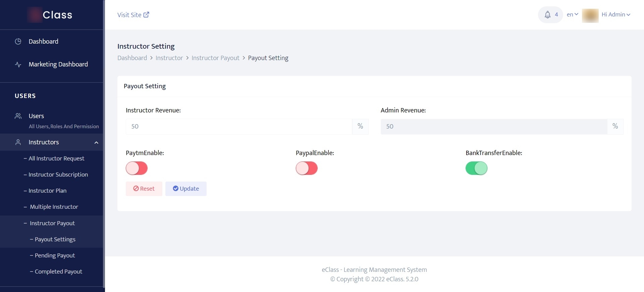
Task: Click the admin profile avatar
Action: (590, 15)
